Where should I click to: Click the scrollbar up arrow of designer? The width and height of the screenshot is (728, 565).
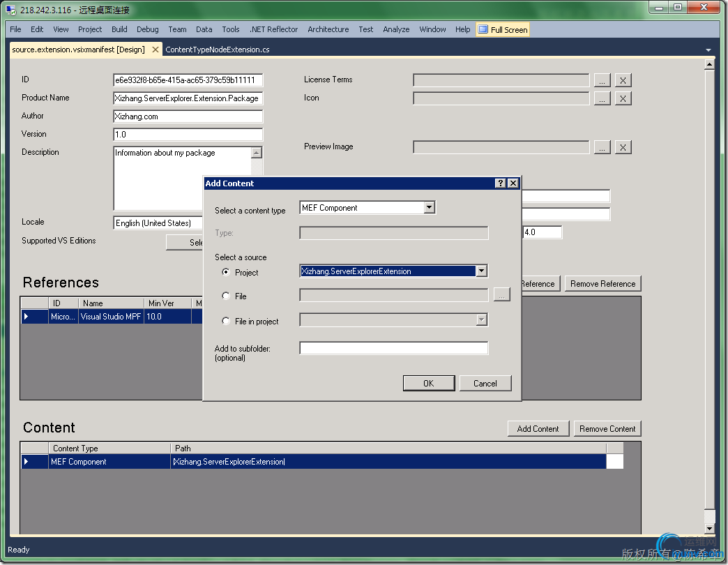[709, 65]
